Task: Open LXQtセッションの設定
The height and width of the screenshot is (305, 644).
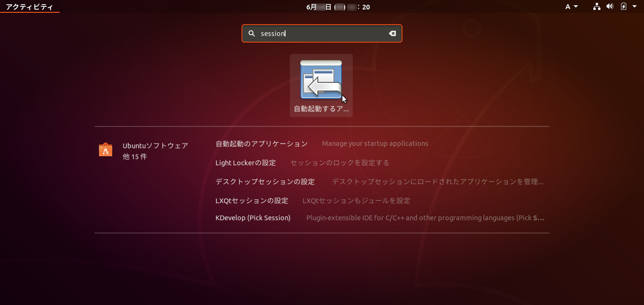Action: pos(251,200)
